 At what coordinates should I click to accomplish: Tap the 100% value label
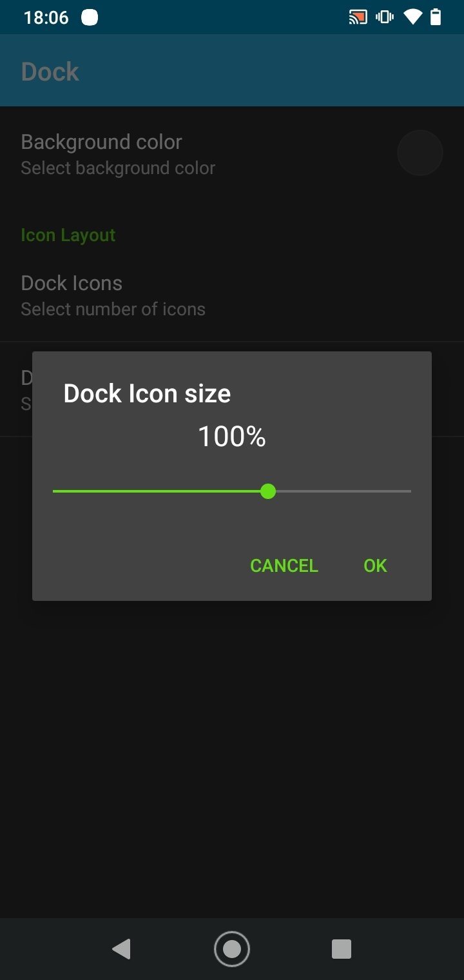pos(232,436)
